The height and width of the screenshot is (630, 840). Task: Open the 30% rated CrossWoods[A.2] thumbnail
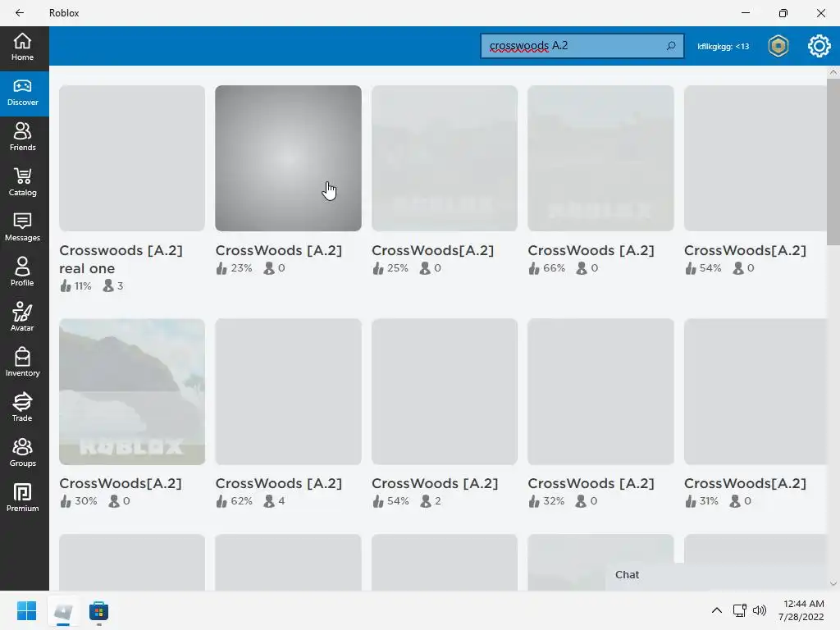(132, 391)
